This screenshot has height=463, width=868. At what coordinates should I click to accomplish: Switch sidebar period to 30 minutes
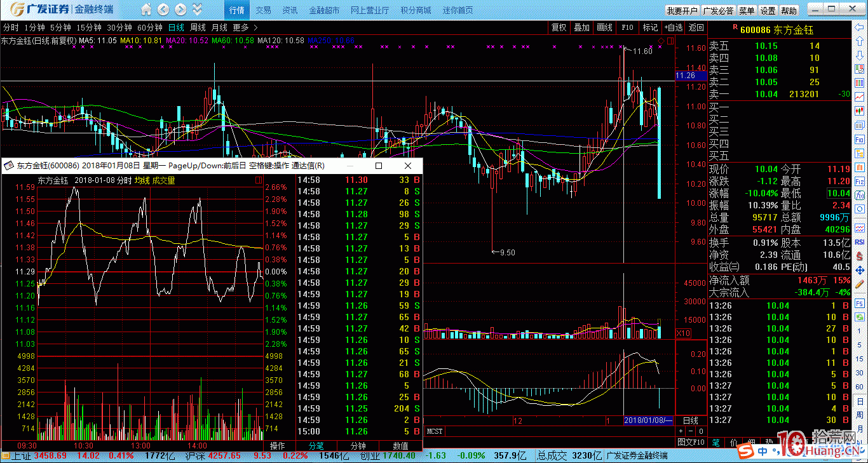coord(859,373)
